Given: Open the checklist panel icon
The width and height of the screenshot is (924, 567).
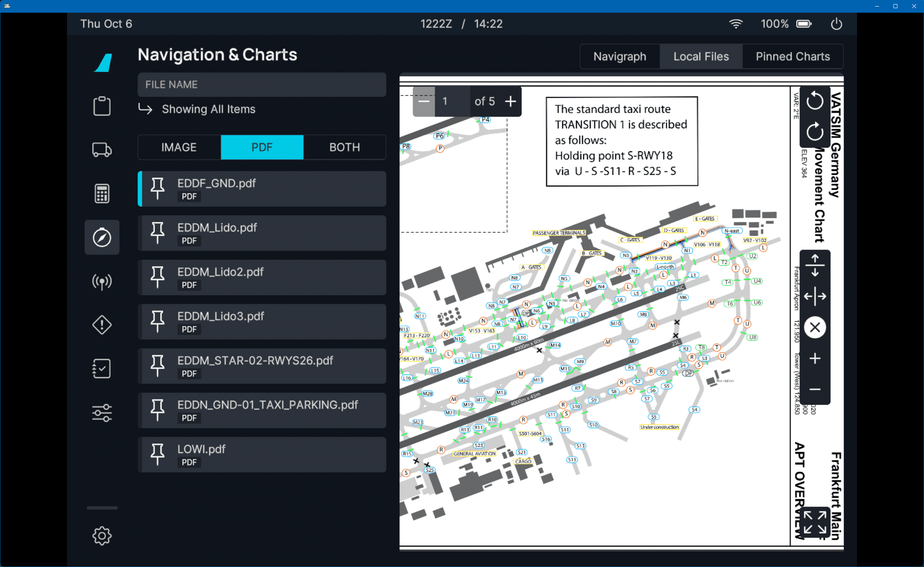Looking at the screenshot, I should (102, 368).
